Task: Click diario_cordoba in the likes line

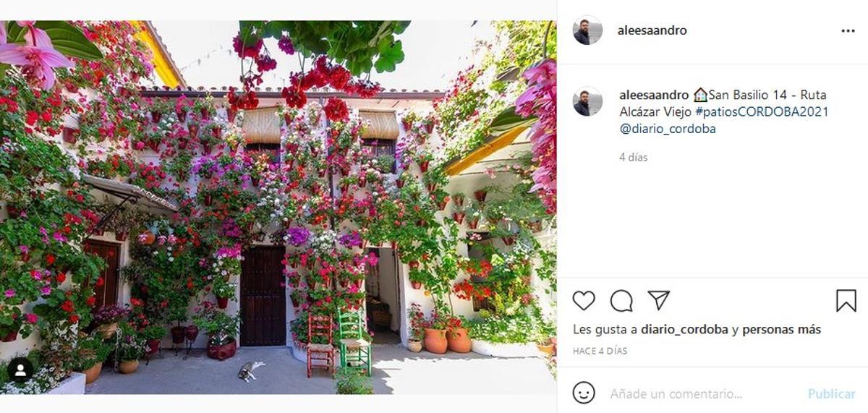Action: (684, 330)
